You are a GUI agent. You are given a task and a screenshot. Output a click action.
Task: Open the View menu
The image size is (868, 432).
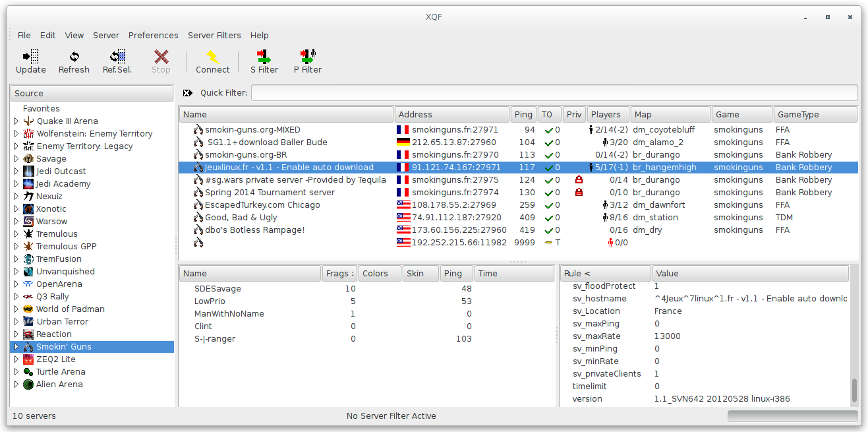click(74, 36)
